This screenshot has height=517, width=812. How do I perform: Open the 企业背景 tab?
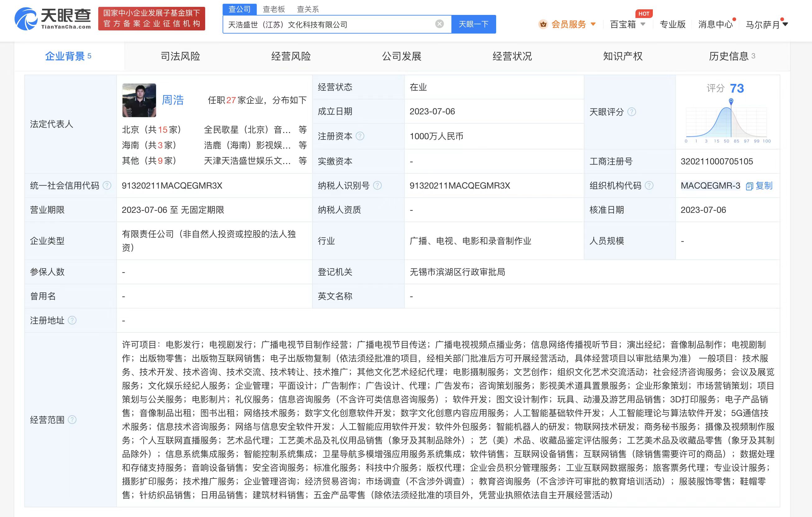point(68,56)
